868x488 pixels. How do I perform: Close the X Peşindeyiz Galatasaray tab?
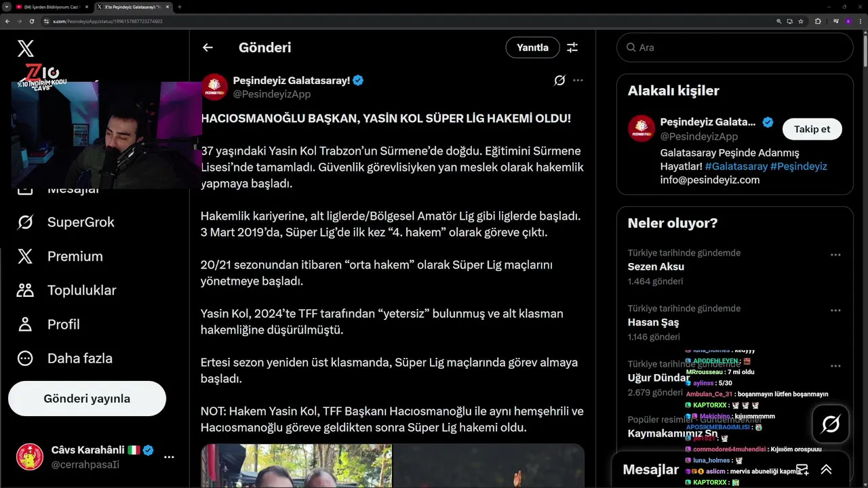[168, 7]
